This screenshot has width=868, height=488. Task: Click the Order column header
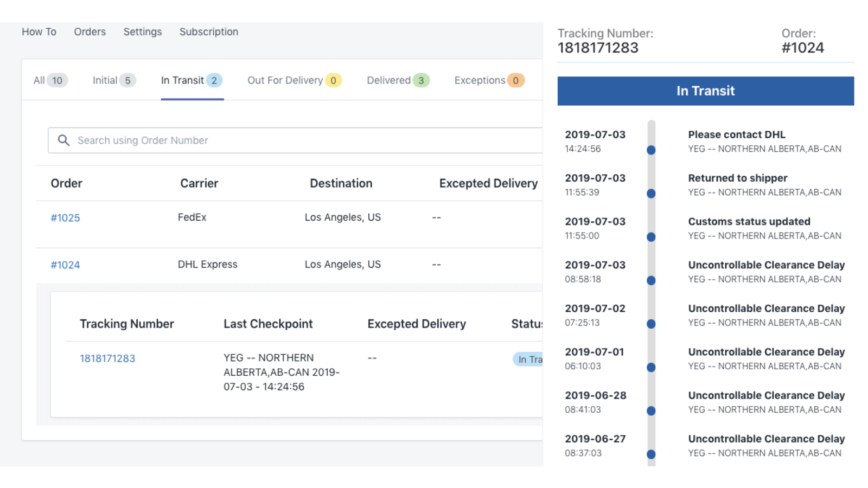[67, 183]
